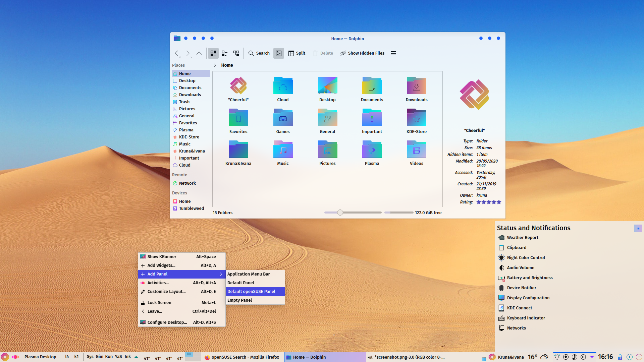Choose Add Widgets... from context menu
Screen dimensions: 644x362
click(181, 265)
